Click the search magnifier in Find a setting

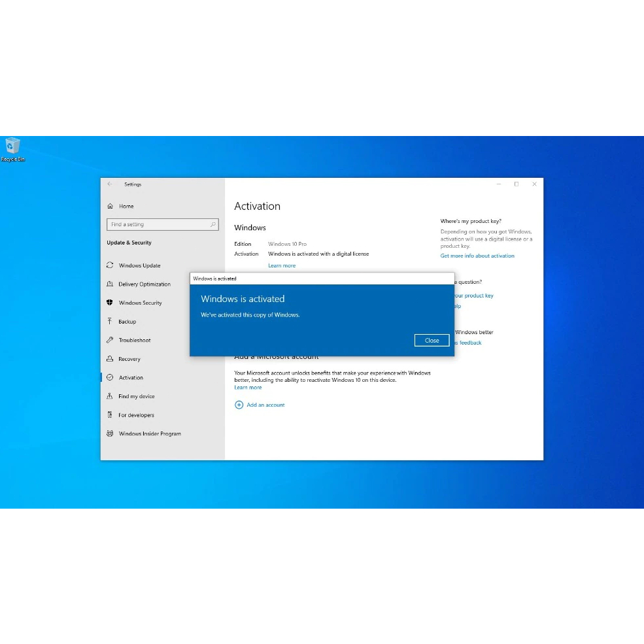click(x=212, y=224)
